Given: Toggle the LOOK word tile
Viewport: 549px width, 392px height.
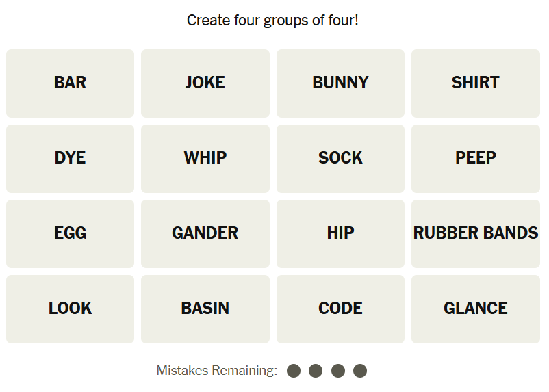Looking at the screenshot, I should (70, 309).
